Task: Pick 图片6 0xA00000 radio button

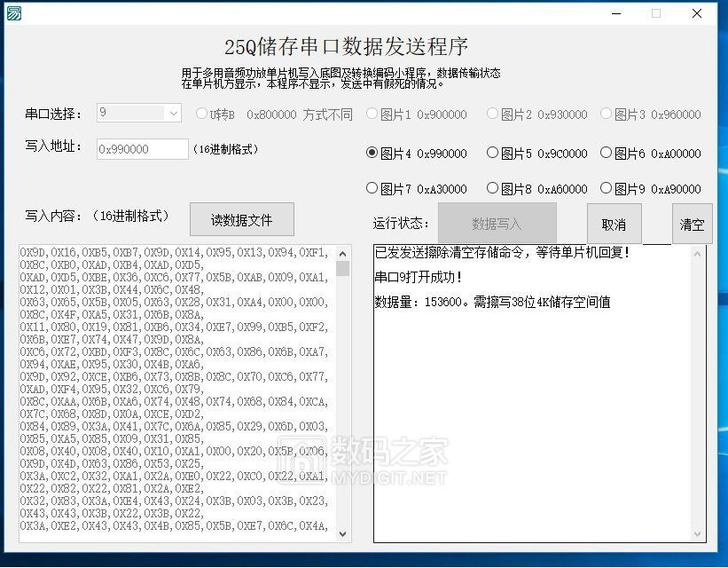Action: point(607,153)
